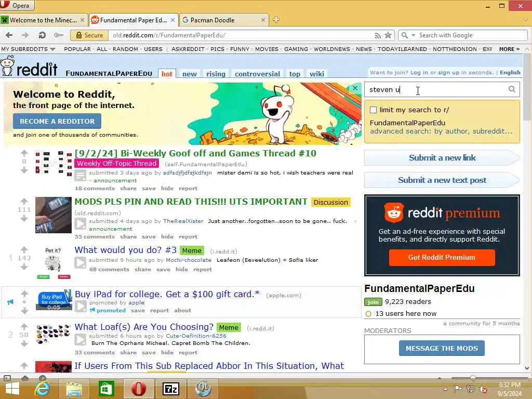Screen dimensions: 532x399
Task: Open advanced search options link
Action: 441,131
